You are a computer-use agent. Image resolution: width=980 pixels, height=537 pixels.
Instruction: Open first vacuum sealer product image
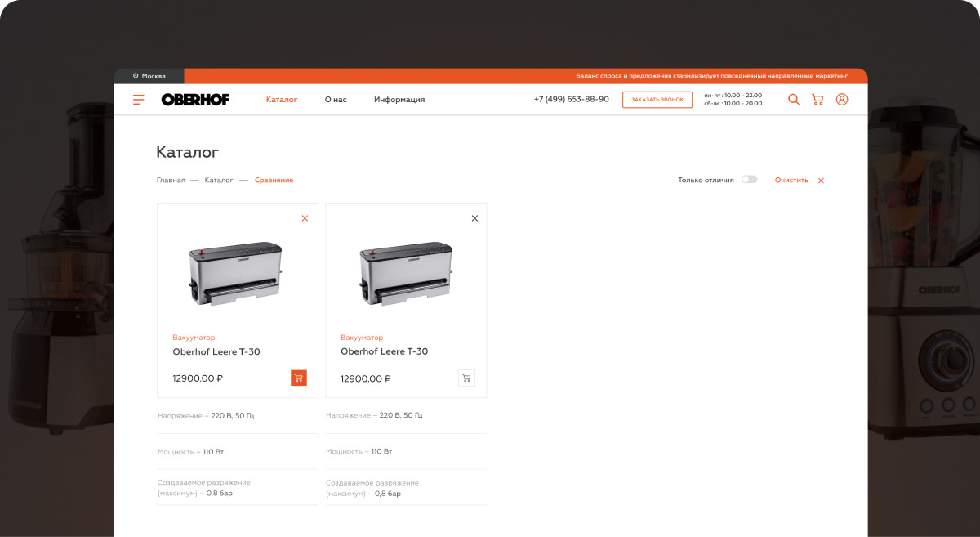coord(236,275)
